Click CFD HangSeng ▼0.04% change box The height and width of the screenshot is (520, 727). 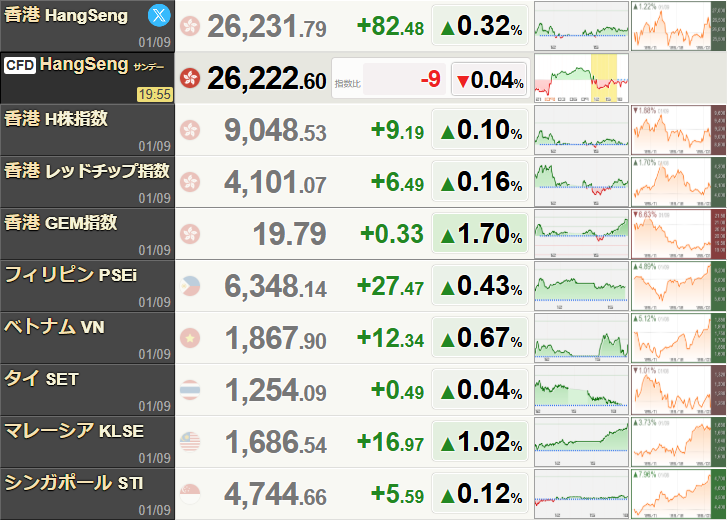coord(489,79)
